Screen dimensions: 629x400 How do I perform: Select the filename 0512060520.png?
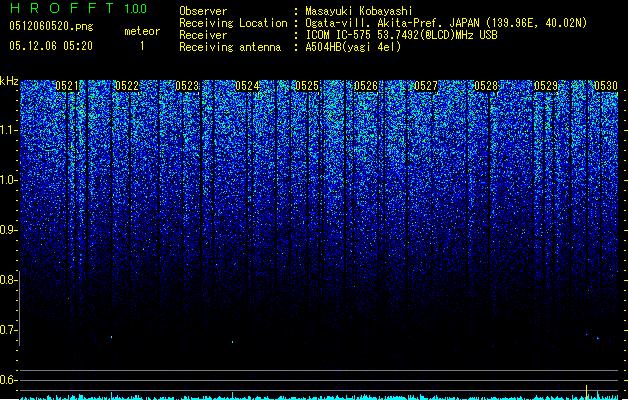point(51,26)
